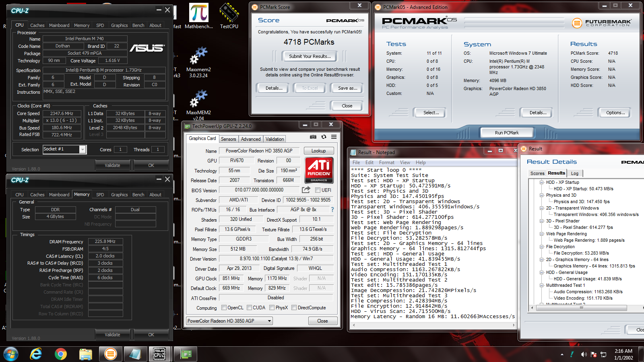Launch MaxxMEM2 v2.04 desktop icon

[x=198, y=105]
